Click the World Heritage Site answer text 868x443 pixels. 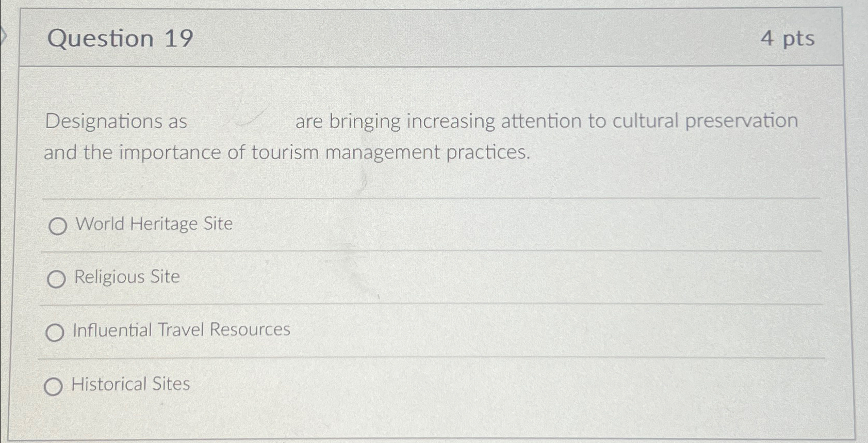(153, 224)
